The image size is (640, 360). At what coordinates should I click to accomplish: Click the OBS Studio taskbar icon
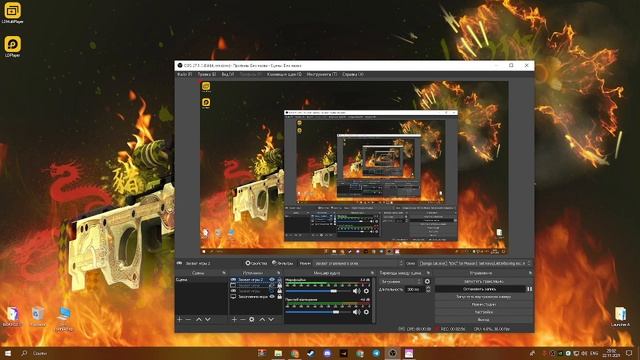click(x=392, y=353)
